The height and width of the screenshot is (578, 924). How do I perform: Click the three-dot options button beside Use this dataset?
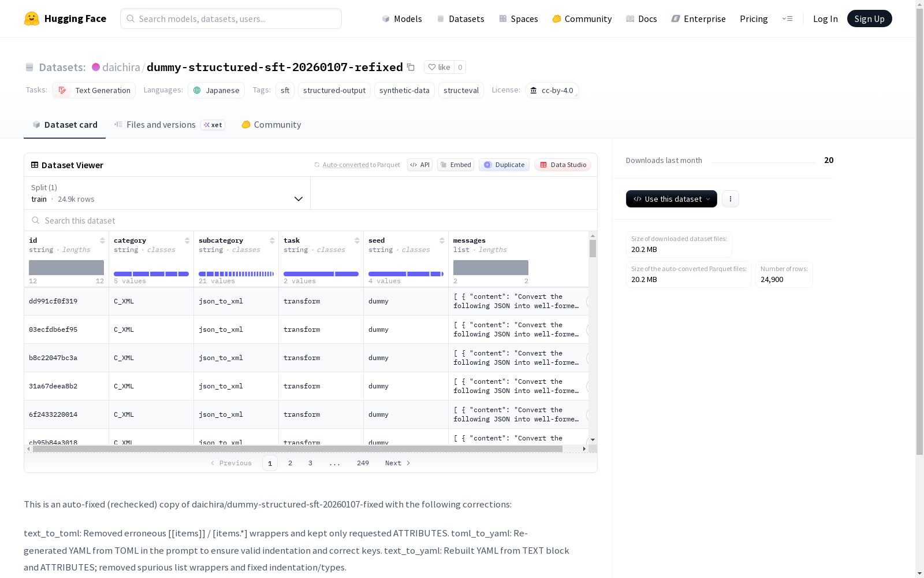731,199
